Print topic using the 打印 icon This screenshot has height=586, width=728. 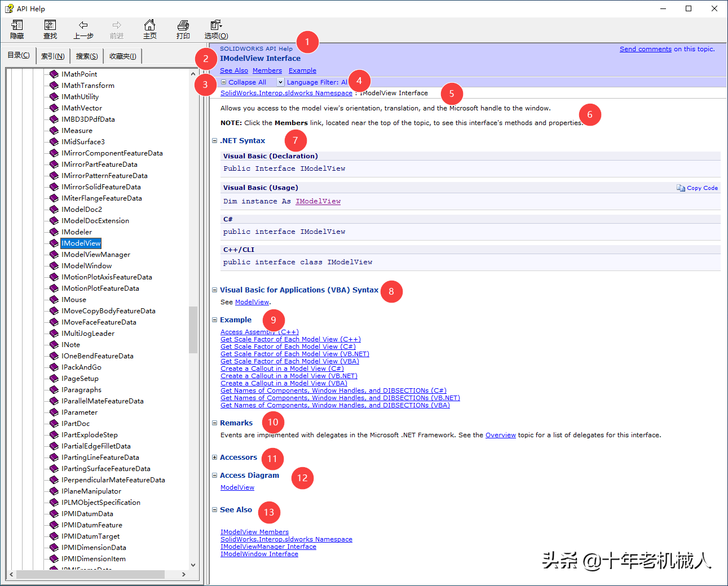tap(183, 25)
